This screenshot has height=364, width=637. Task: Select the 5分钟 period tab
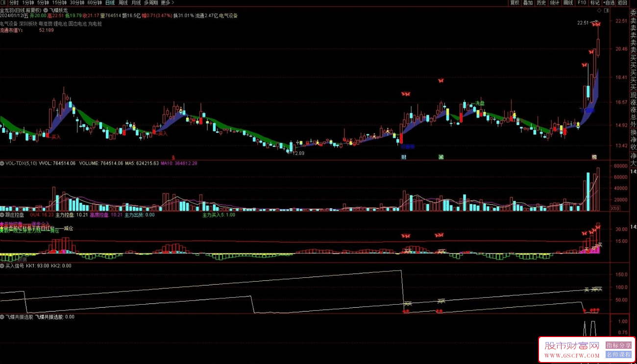pyautogui.click(x=43, y=2)
